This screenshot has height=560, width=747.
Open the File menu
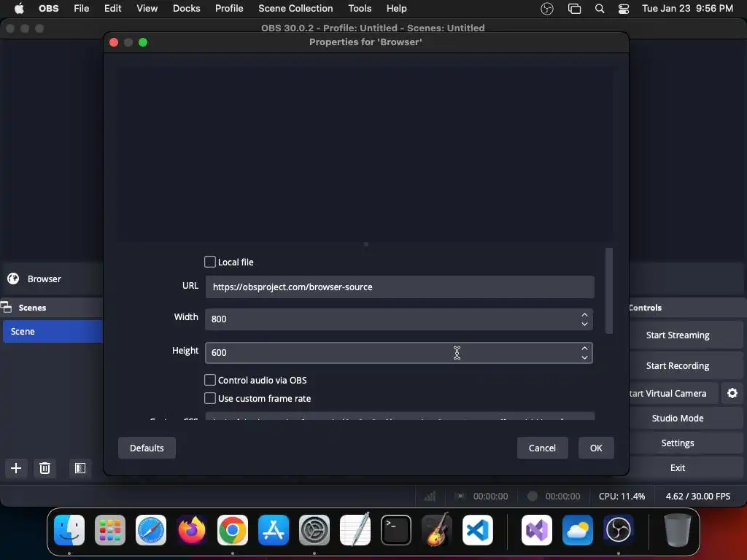pyautogui.click(x=82, y=9)
